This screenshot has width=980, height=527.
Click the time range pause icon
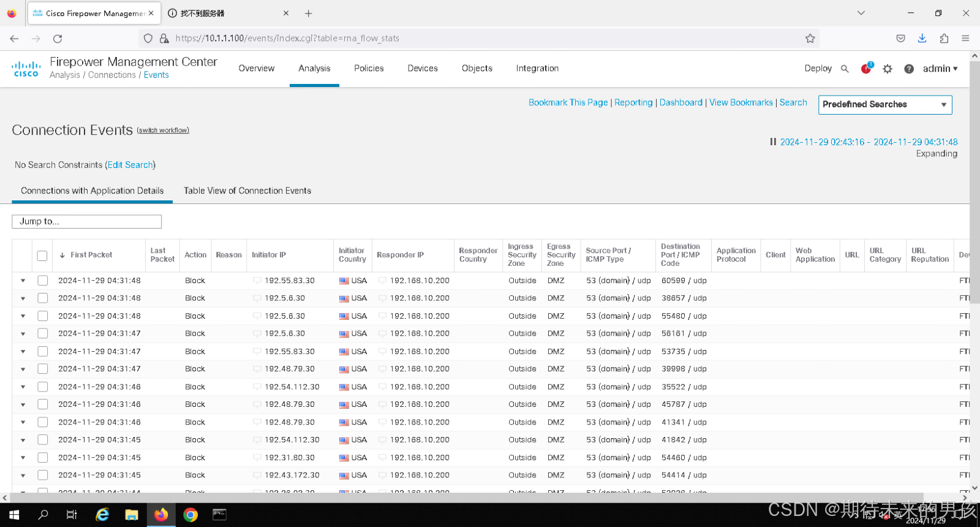point(773,142)
